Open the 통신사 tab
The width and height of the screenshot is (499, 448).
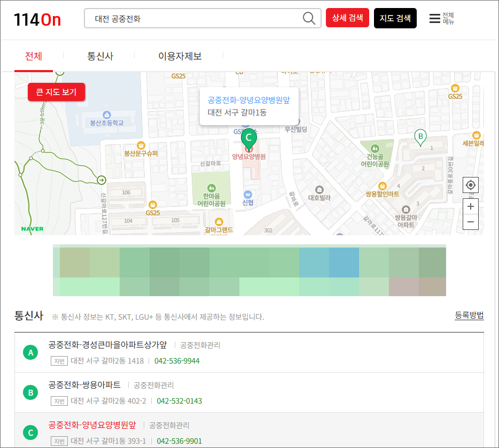100,56
